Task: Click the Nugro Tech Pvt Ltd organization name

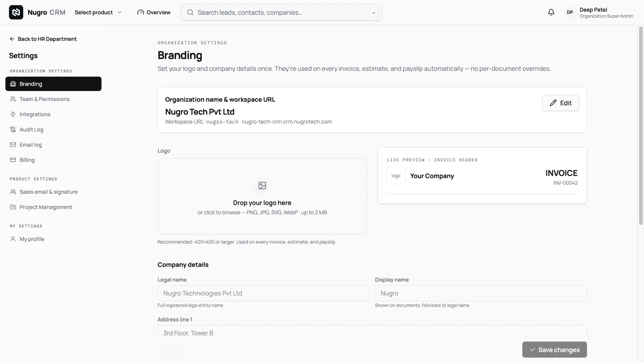Action: pos(200,112)
